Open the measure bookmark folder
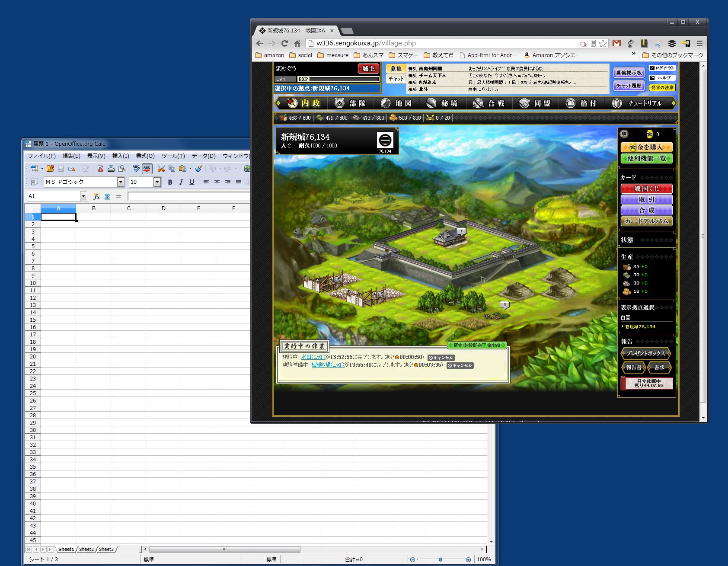Screen dimensions: 728x566 [x=333, y=55]
